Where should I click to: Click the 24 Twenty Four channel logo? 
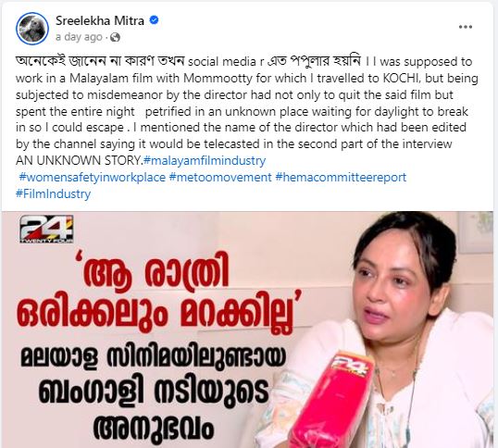point(46,229)
